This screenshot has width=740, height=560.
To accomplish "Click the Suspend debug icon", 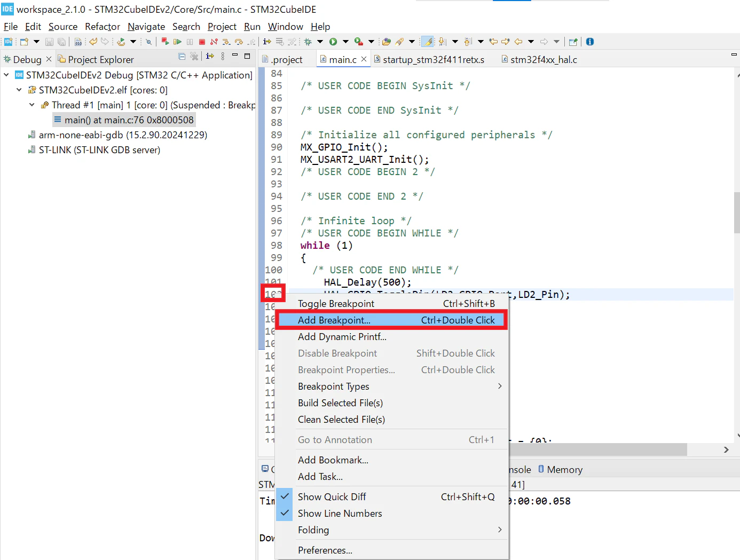I will pos(190,42).
